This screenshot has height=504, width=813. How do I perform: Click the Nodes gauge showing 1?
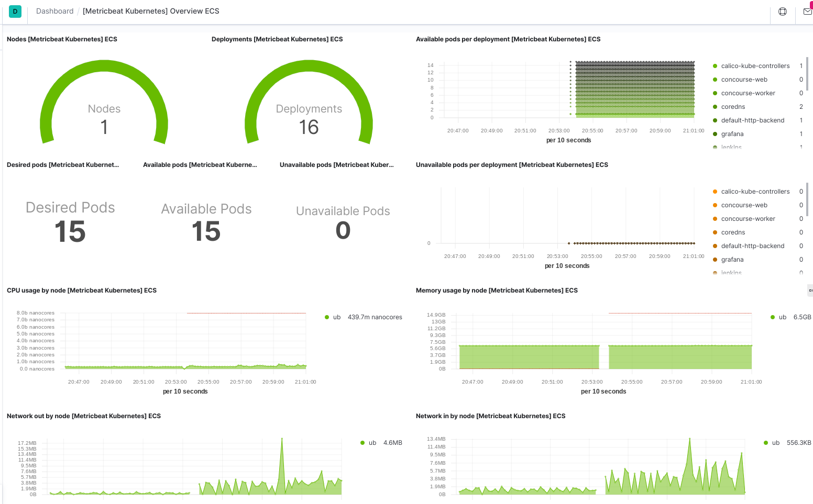(x=104, y=102)
